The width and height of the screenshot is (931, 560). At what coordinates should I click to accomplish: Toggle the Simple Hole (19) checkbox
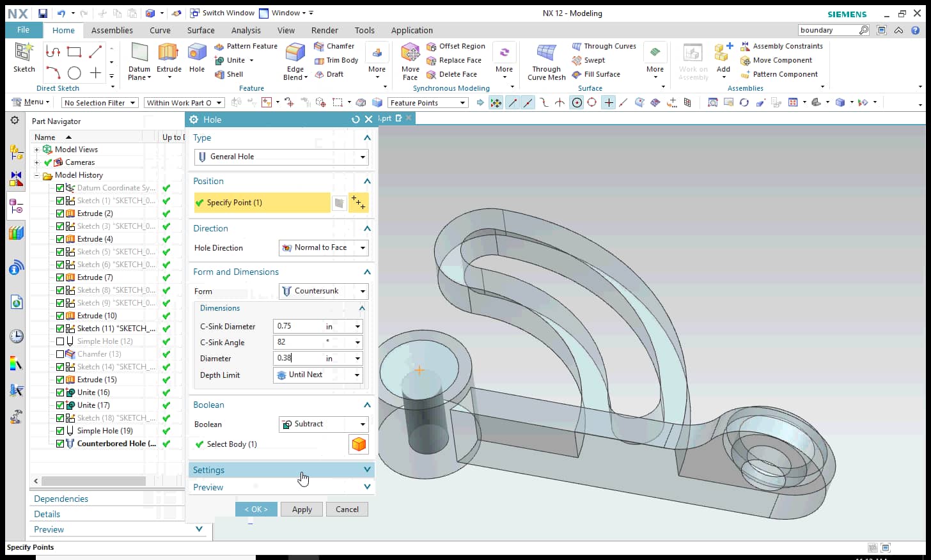coord(60,431)
